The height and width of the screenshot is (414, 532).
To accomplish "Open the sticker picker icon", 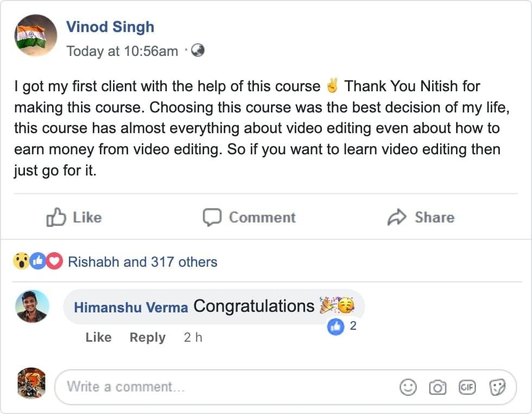I will [x=497, y=387].
